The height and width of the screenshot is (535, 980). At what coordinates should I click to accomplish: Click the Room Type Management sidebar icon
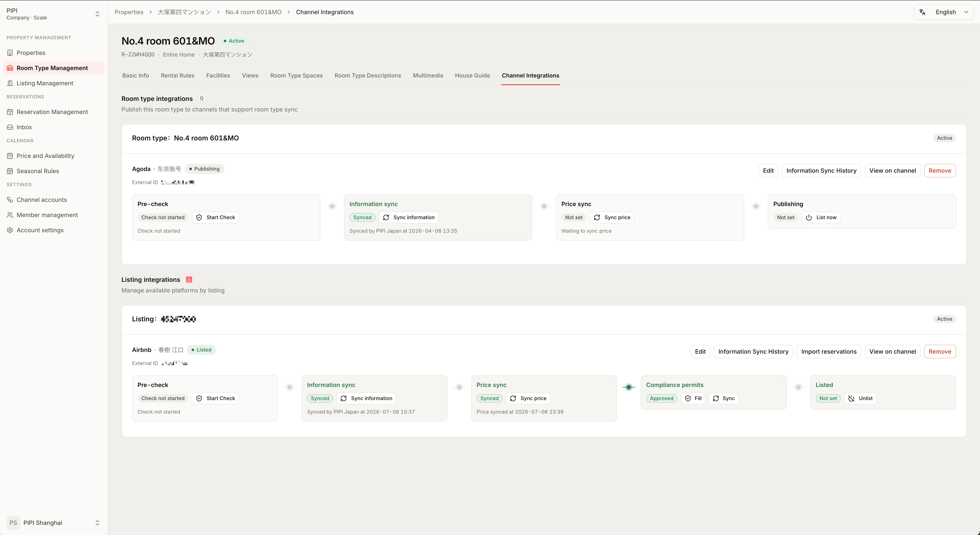tap(10, 68)
